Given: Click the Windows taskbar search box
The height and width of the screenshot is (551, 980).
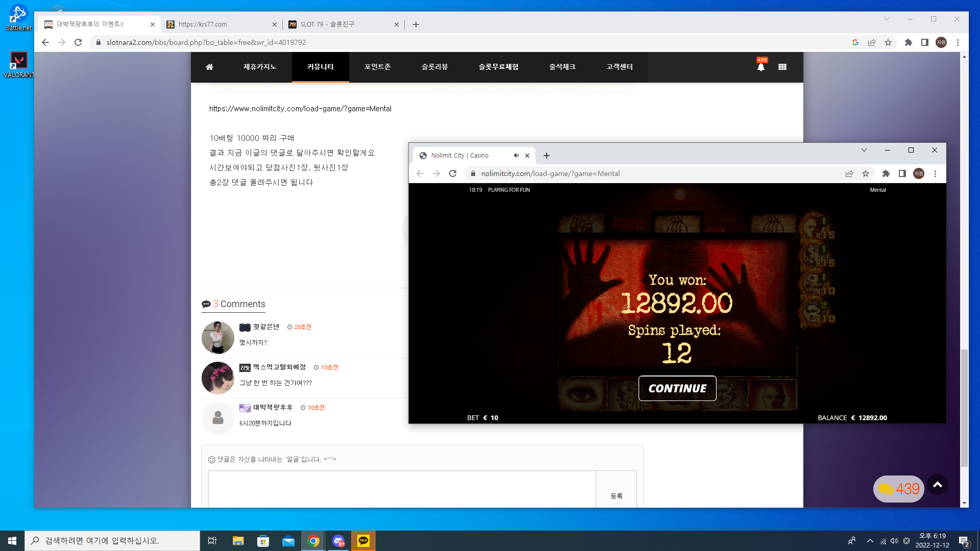Looking at the screenshot, I should tap(112, 541).
